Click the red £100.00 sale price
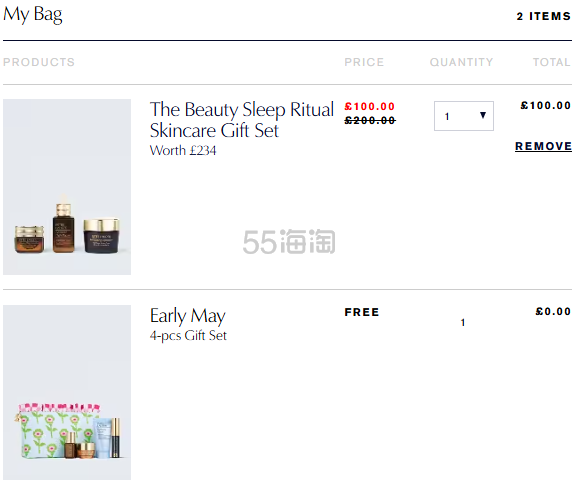The width and height of the screenshot is (578, 483). click(370, 107)
